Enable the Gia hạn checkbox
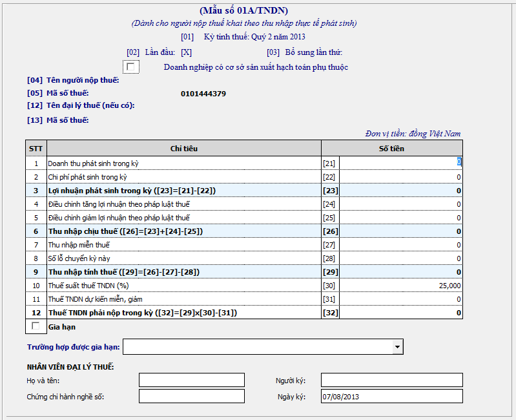 (x=36, y=326)
